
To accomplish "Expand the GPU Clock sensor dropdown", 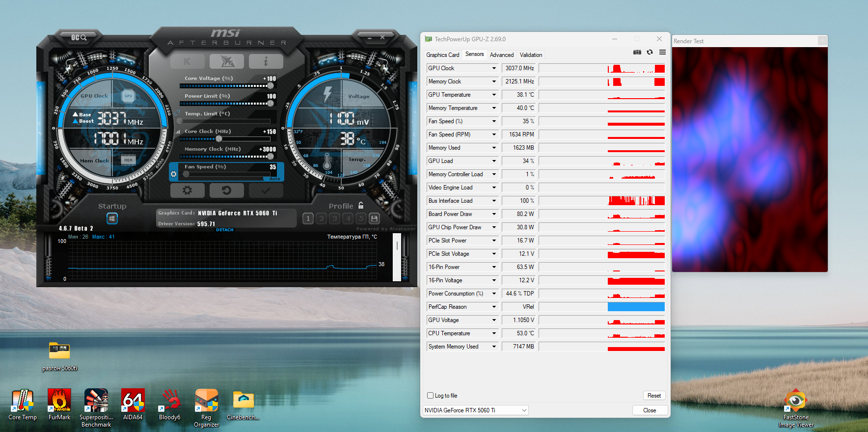I will 494,68.
